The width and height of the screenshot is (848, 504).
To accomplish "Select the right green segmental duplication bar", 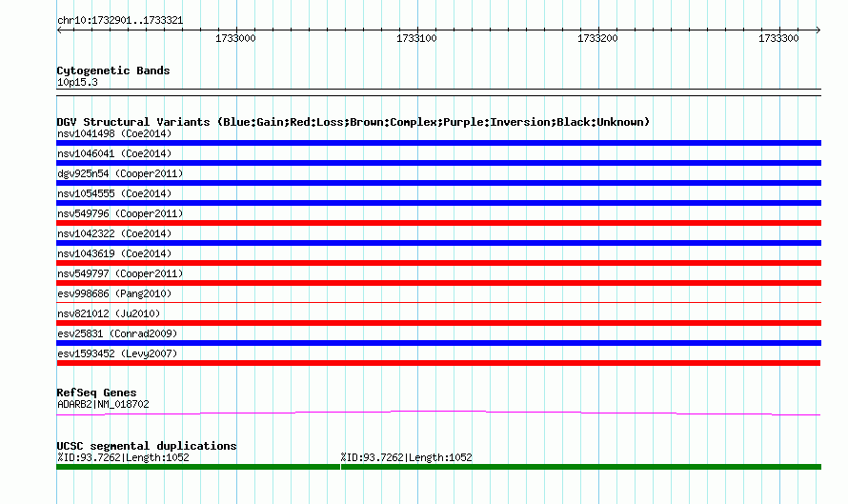I will pos(581,467).
